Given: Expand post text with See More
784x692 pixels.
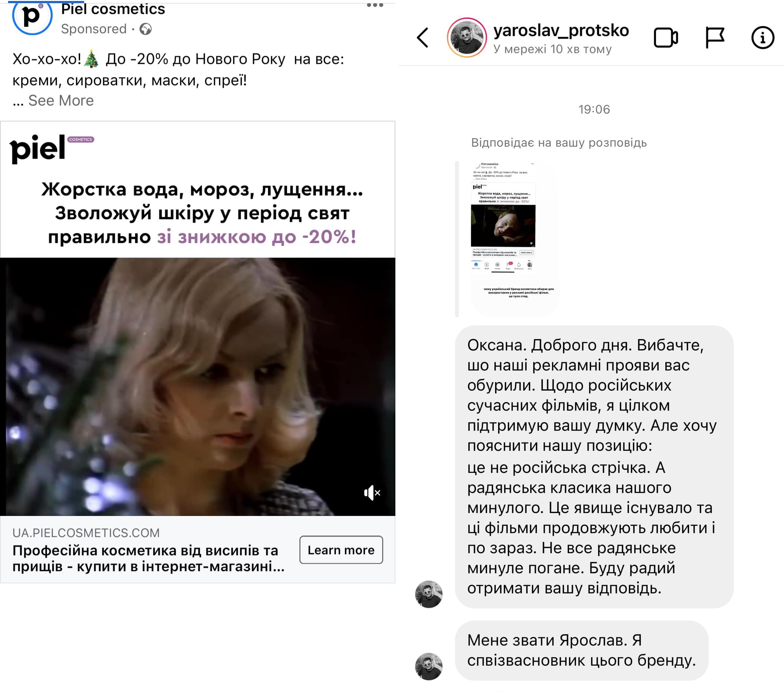Looking at the screenshot, I should click(x=61, y=100).
